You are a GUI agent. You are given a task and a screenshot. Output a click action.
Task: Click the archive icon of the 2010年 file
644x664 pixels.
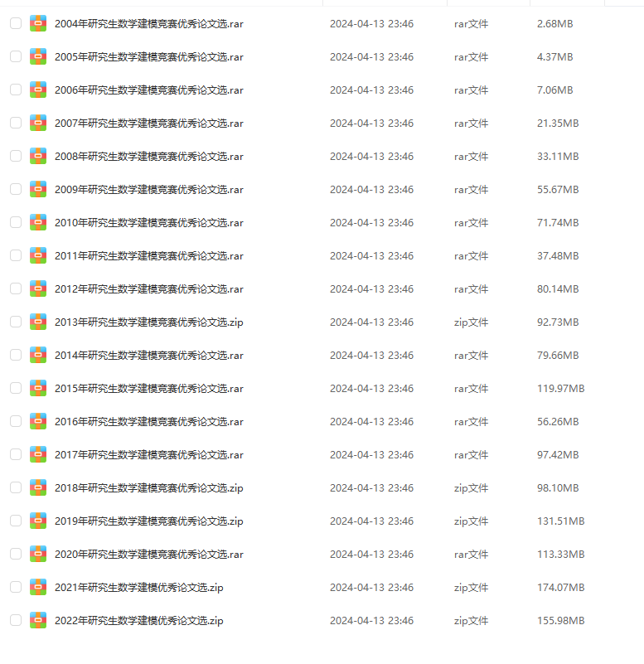(37, 223)
